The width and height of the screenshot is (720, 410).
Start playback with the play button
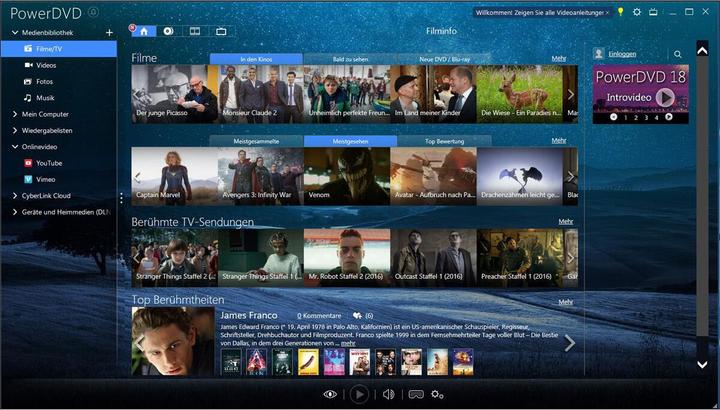(359, 394)
